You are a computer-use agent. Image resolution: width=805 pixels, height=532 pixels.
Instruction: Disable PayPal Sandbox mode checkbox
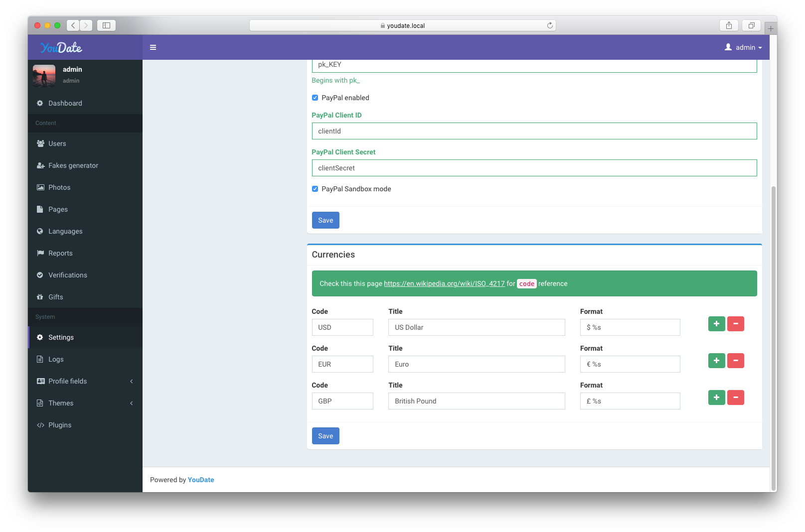(x=315, y=189)
